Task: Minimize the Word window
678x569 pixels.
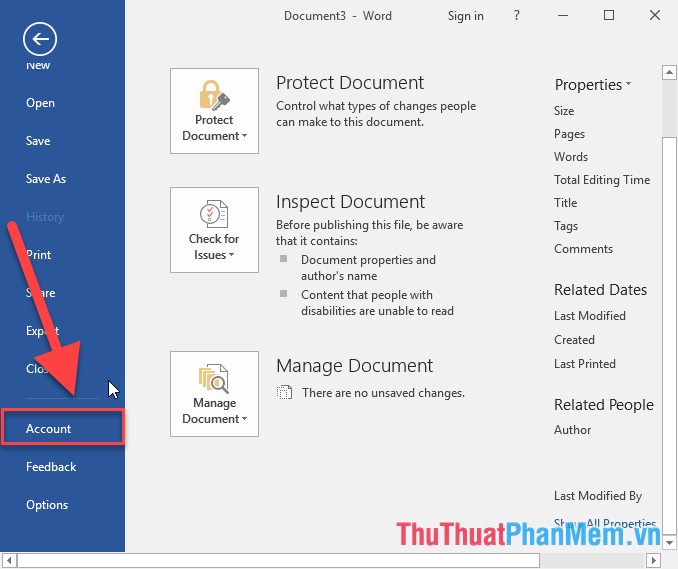Action: click(563, 16)
